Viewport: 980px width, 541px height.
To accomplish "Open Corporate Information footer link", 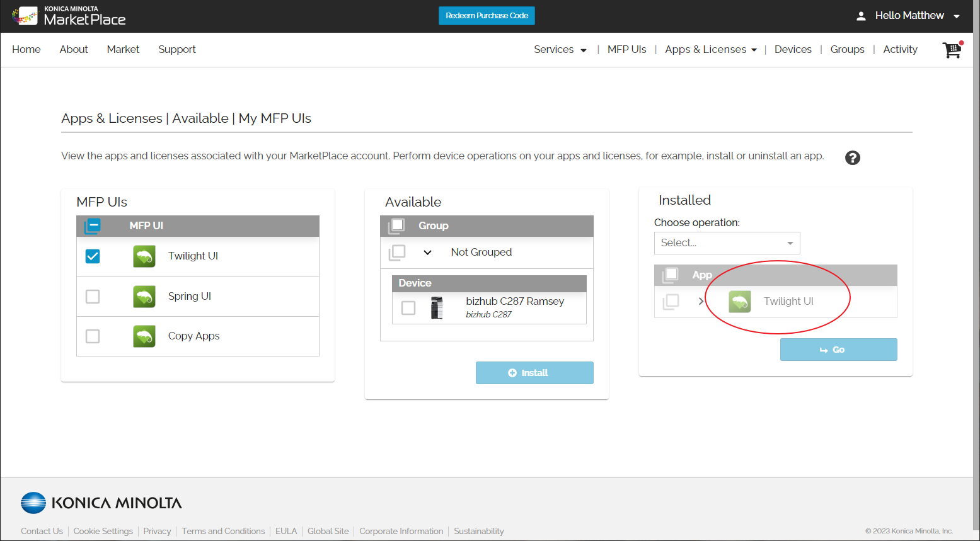I will (401, 532).
